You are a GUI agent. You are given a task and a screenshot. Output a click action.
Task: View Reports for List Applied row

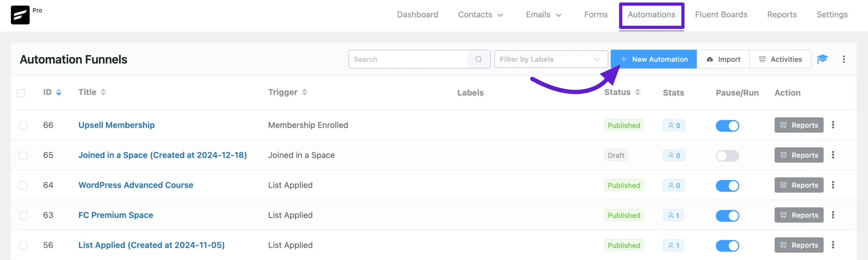click(799, 245)
